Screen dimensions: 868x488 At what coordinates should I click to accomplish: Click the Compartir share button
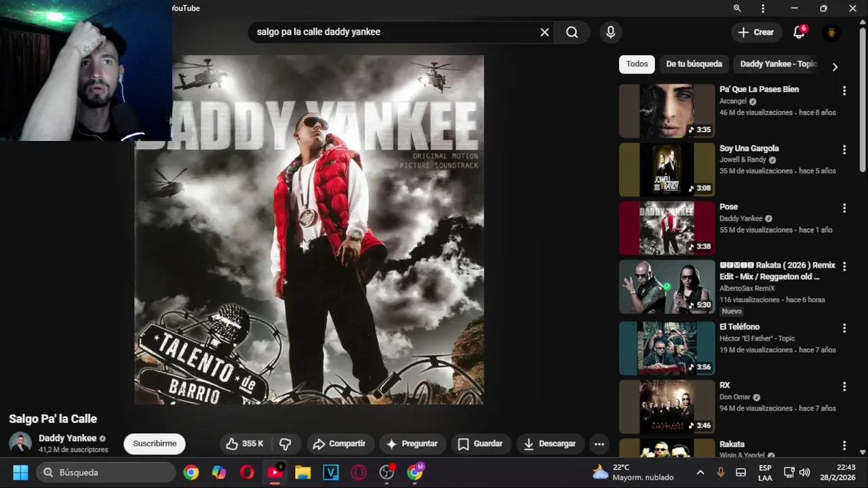coord(340,444)
